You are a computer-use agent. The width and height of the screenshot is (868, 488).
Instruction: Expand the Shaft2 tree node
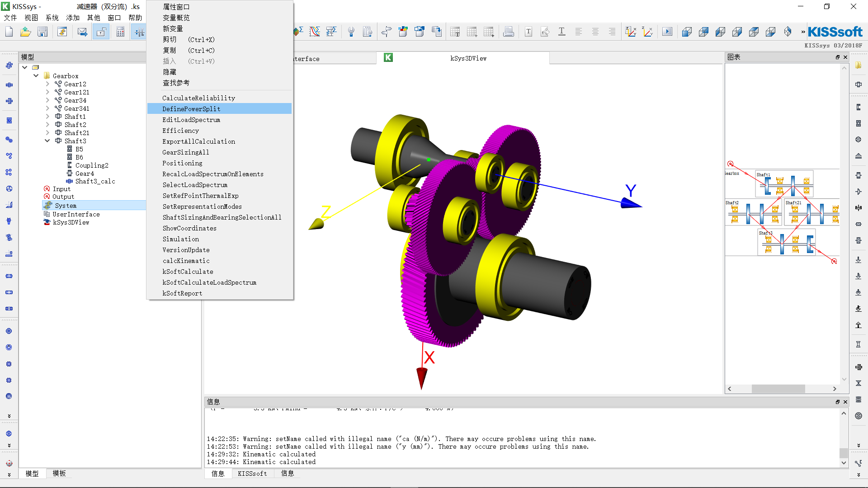tap(47, 125)
